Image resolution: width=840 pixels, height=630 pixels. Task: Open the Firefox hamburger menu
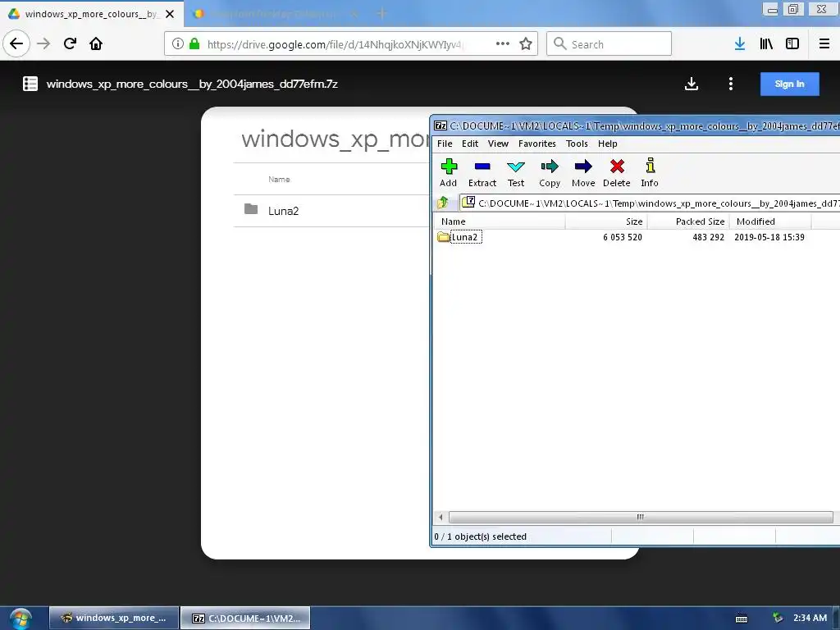[x=824, y=44]
